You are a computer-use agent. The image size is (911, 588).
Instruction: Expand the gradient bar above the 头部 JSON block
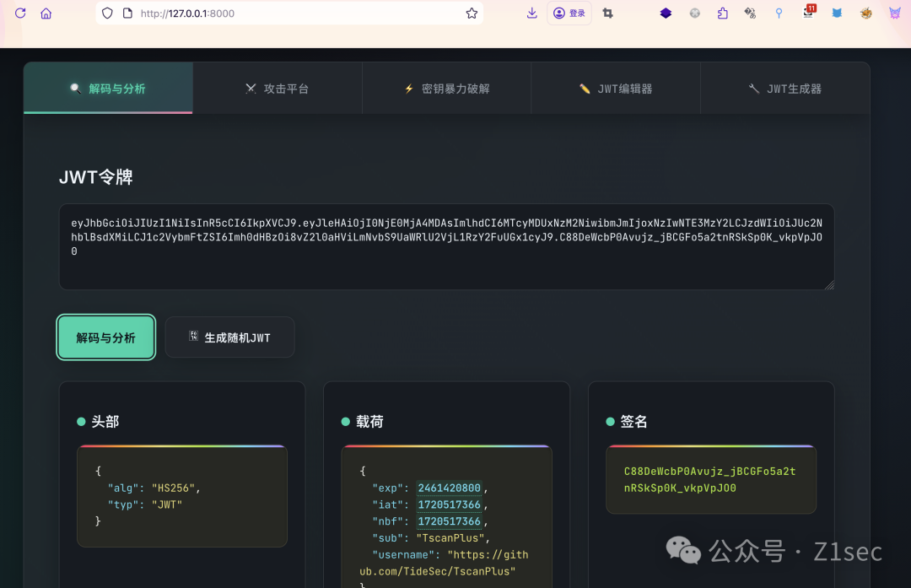pos(181,445)
